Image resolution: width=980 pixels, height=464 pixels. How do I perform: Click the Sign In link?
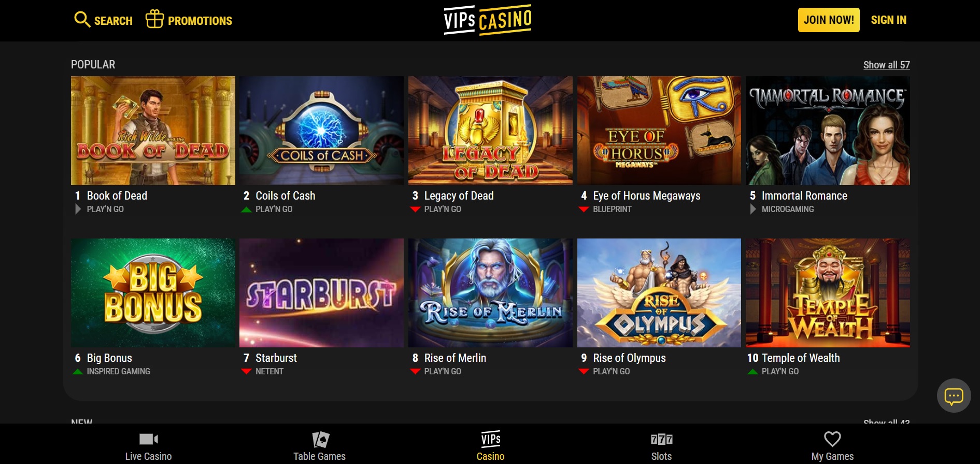tap(888, 20)
